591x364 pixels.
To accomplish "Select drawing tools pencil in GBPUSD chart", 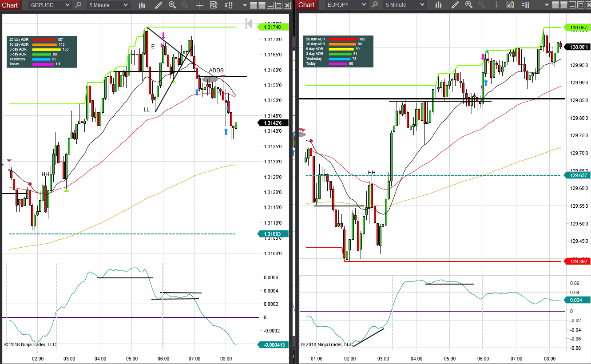I will point(159,5).
